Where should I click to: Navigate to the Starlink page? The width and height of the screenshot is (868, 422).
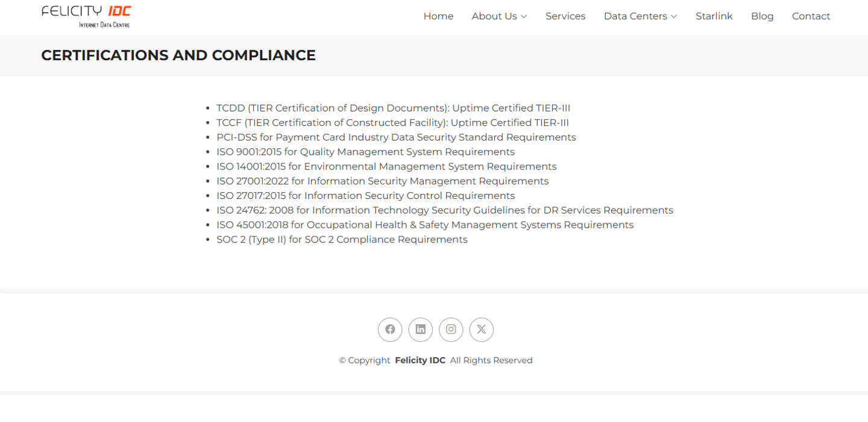tap(714, 16)
